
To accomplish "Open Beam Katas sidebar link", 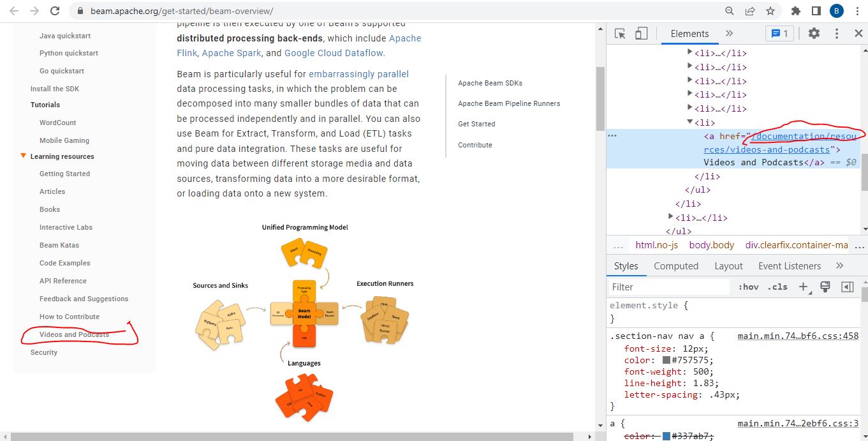I will (x=59, y=245).
